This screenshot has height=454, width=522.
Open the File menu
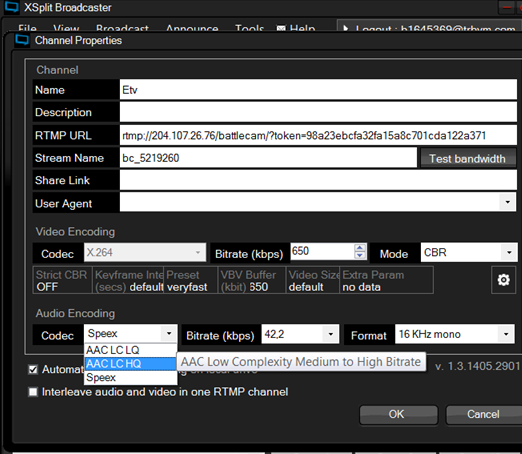pyautogui.click(x=27, y=28)
